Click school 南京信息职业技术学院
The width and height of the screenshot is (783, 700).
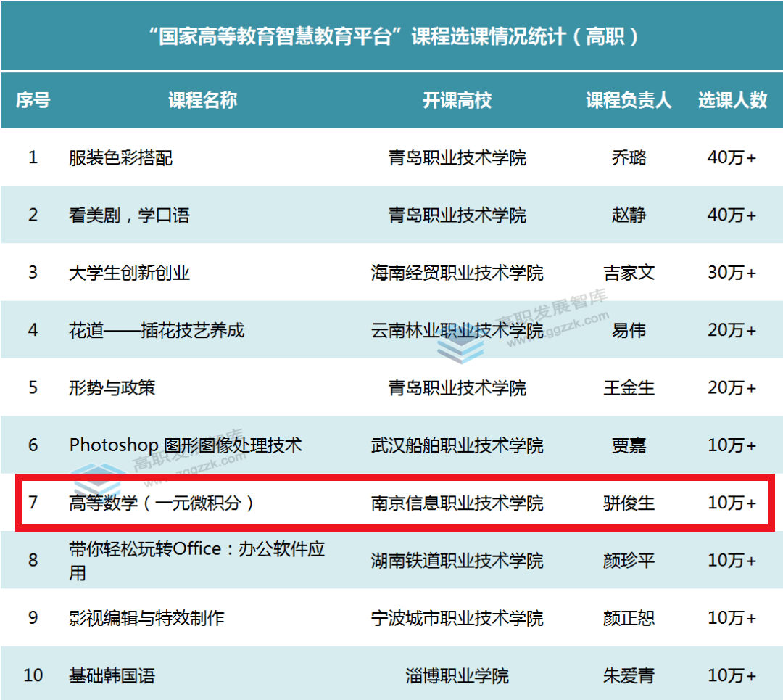[x=457, y=502]
